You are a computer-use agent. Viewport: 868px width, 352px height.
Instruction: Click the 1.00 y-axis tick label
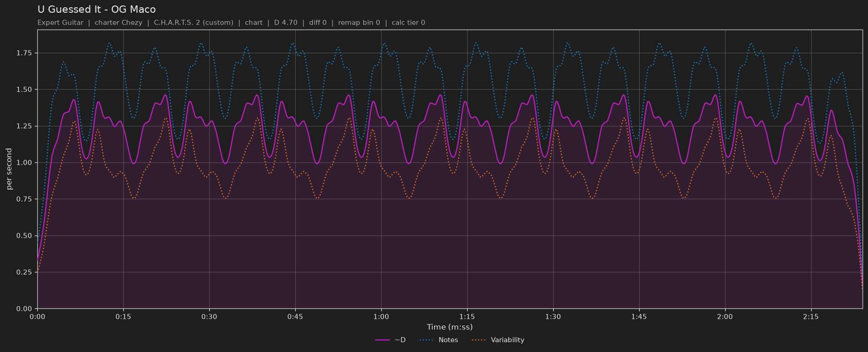24,163
